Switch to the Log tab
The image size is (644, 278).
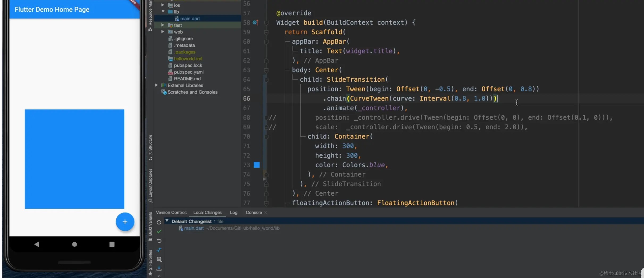233,212
